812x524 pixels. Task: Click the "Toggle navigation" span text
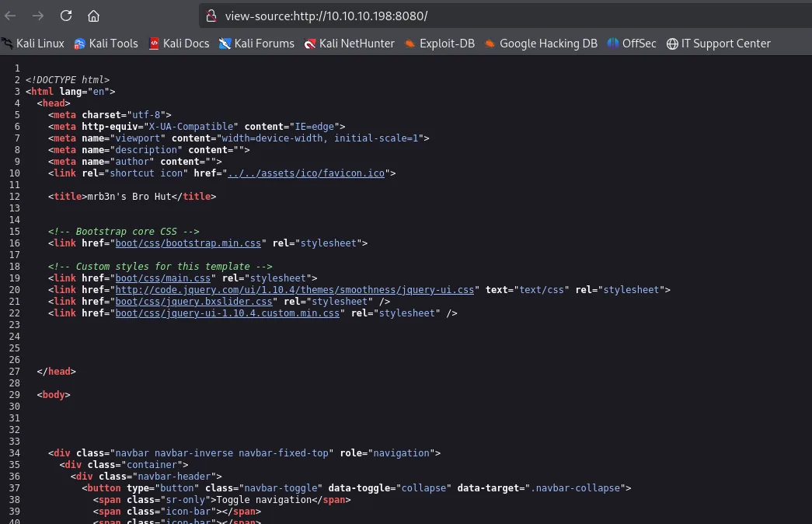264,500
